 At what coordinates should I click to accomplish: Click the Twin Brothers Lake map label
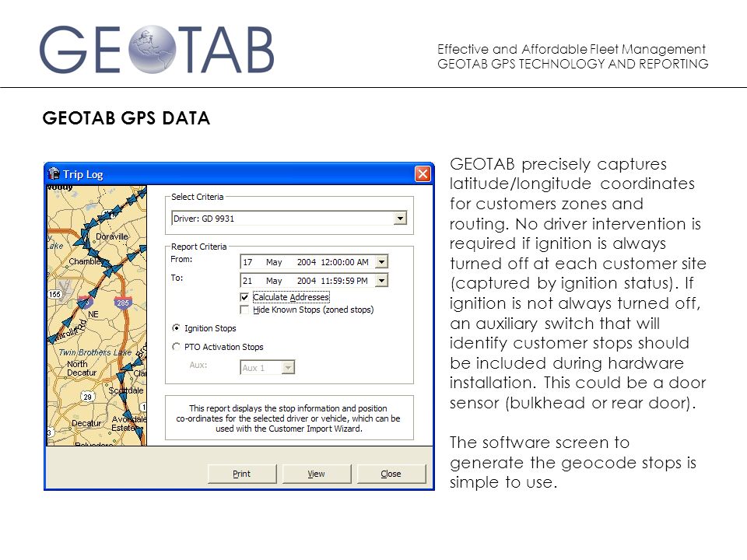(95, 352)
